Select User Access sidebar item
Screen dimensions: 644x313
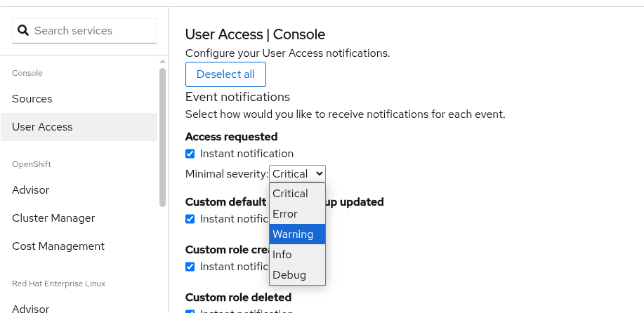(x=42, y=127)
